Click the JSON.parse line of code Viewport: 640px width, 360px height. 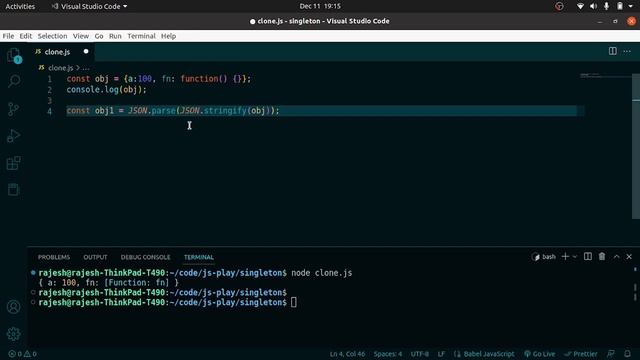point(173,111)
